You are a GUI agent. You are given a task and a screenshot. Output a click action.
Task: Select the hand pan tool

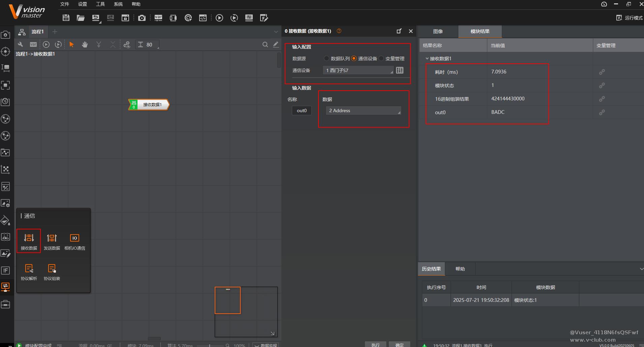coord(85,44)
